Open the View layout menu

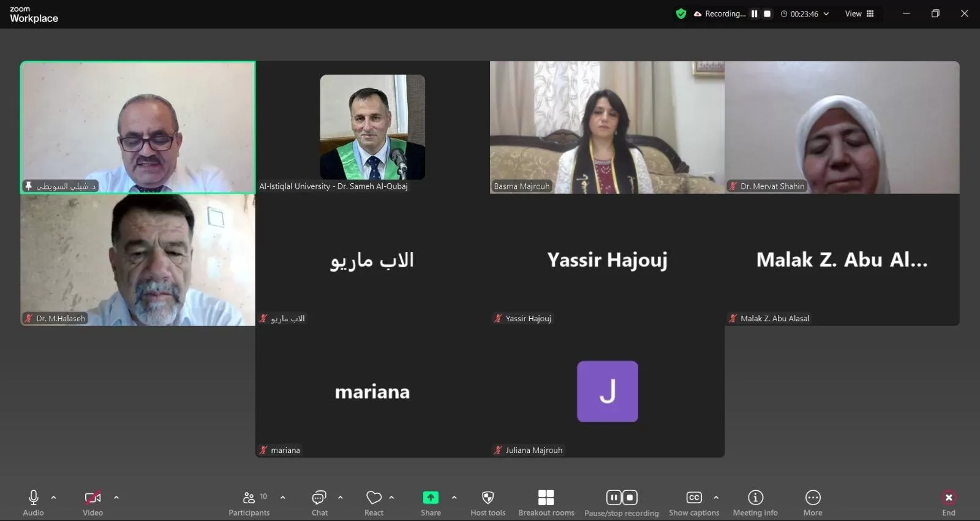[x=859, y=13]
